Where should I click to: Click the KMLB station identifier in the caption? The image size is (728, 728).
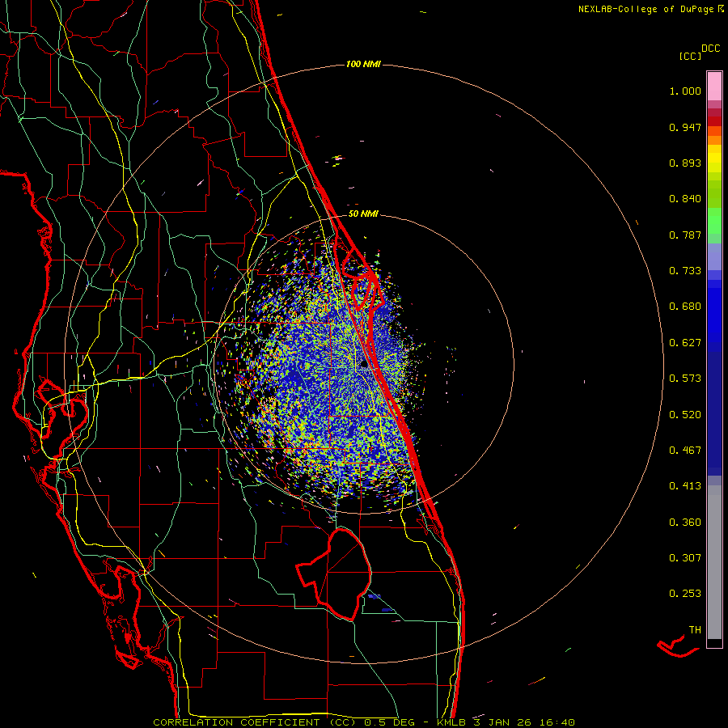(451, 722)
